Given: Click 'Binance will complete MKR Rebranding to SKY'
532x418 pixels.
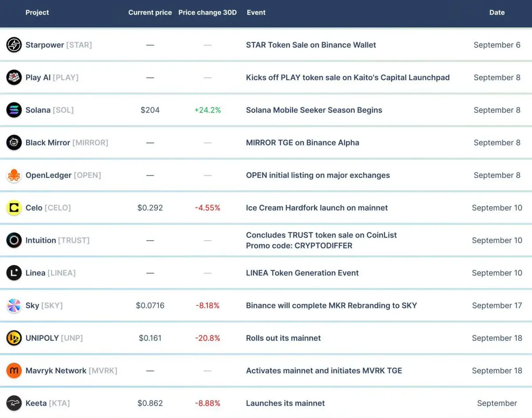Looking at the screenshot, I should click(332, 305).
